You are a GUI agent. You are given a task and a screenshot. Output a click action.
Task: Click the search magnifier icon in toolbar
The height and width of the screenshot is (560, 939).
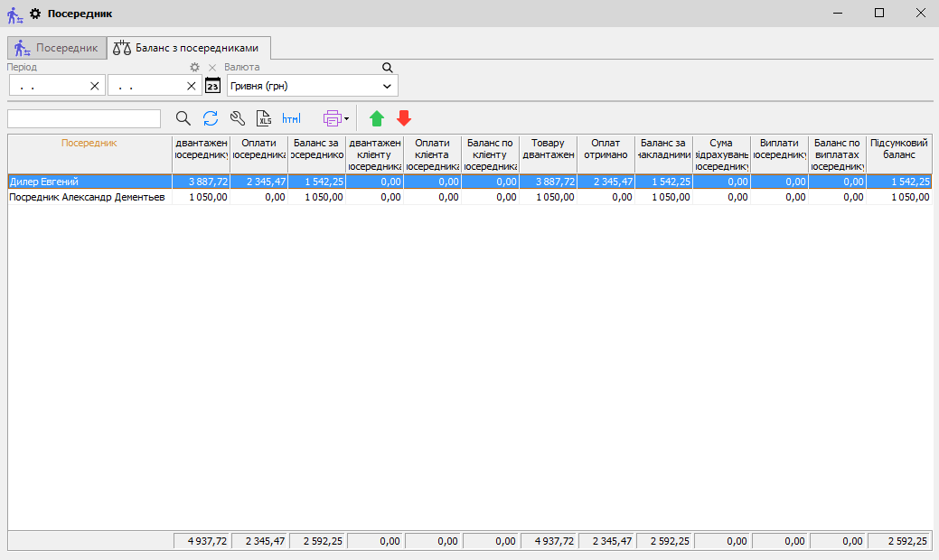point(183,118)
